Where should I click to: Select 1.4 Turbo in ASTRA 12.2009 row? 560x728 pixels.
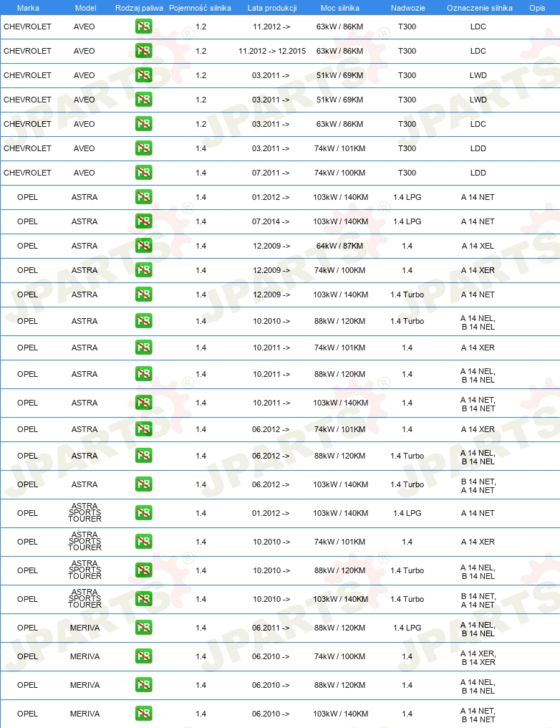[407, 294]
